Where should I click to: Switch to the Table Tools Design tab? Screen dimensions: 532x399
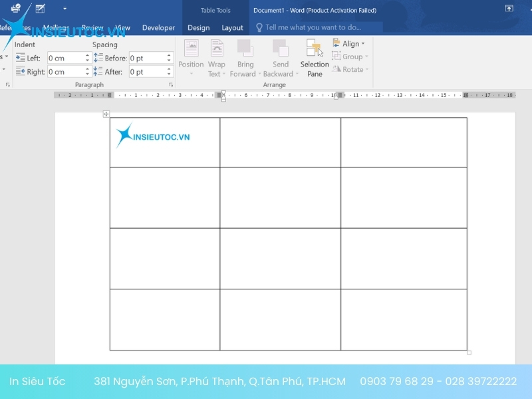click(x=198, y=28)
